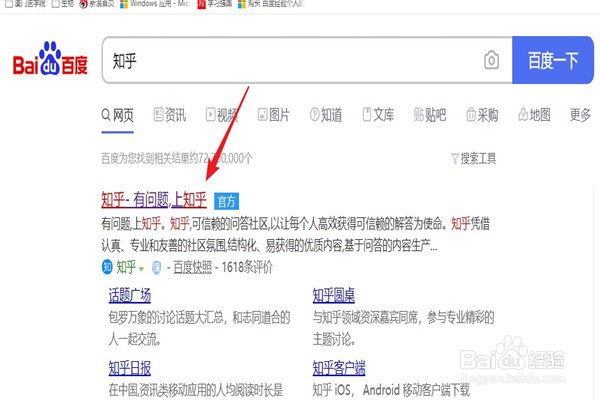Open the 知乎-有问题,上知乎 result link
Image resolution: width=600 pixels, height=400 pixels.
[154, 200]
